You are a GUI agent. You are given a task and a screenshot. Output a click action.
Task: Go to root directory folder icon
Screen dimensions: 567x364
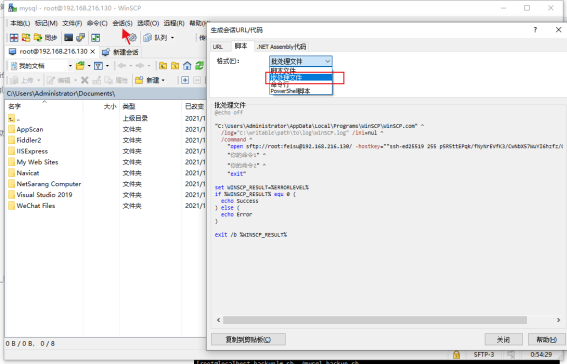pos(175,66)
